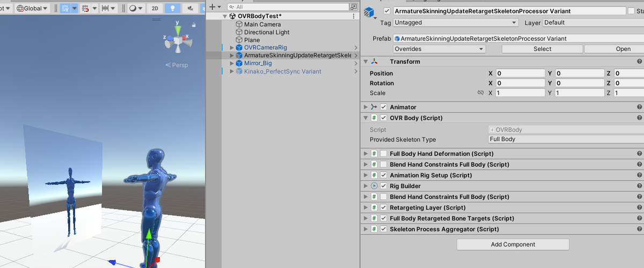This screenshot has height=268, width=644.
Task: Open Transform component help icon
Action: point(639,62)
